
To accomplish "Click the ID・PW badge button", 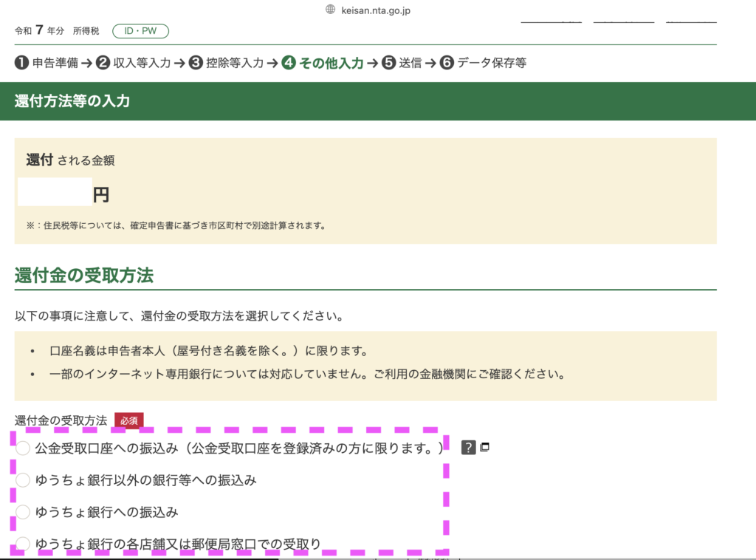I will tap(140, 31).
